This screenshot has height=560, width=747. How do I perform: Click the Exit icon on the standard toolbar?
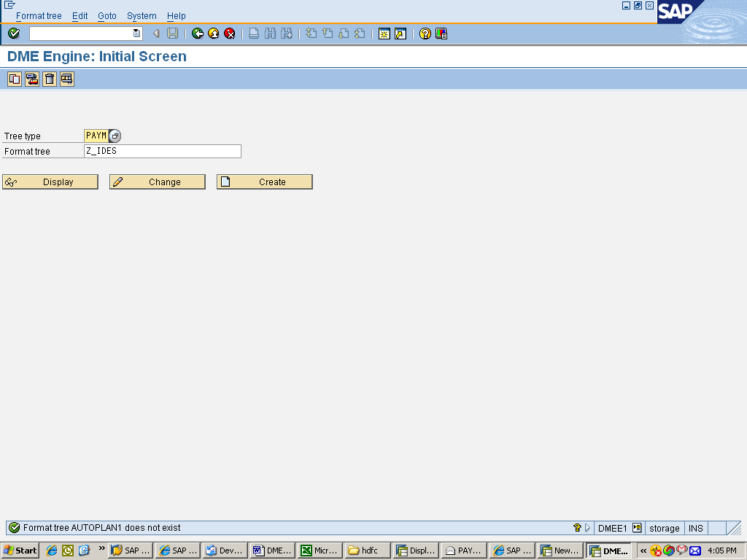pos(212,33)
